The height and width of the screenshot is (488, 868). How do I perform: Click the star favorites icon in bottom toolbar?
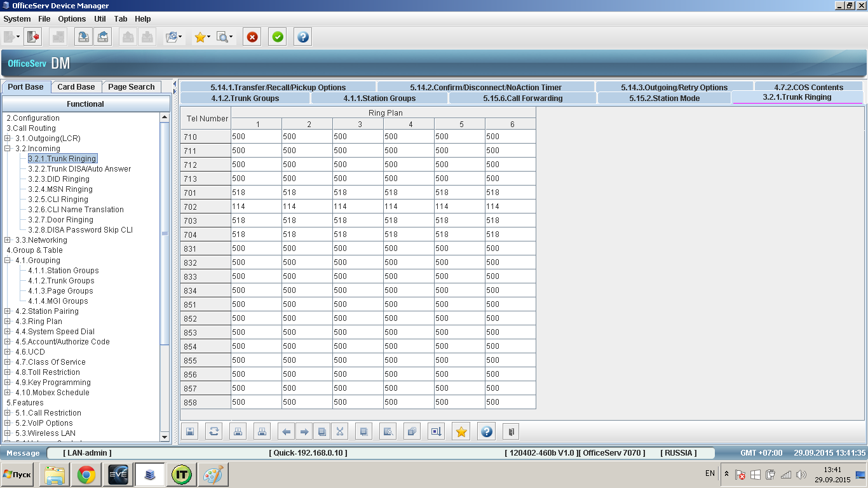click(x=461, y=431)
